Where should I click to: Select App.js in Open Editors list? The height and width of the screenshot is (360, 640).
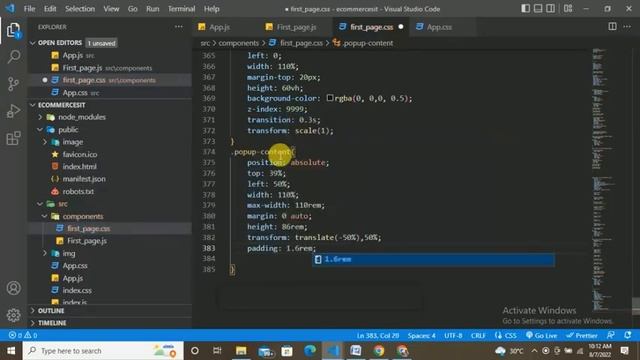73,55
